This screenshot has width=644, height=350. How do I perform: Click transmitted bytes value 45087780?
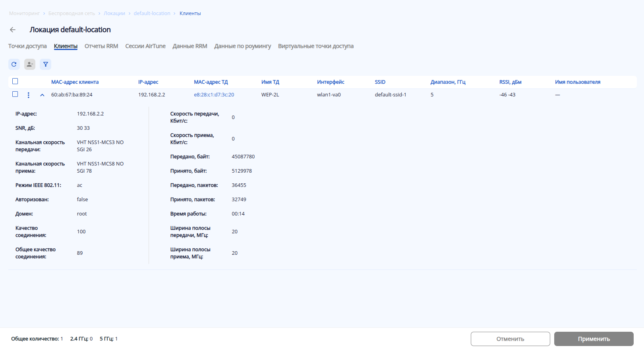(243, 157)
